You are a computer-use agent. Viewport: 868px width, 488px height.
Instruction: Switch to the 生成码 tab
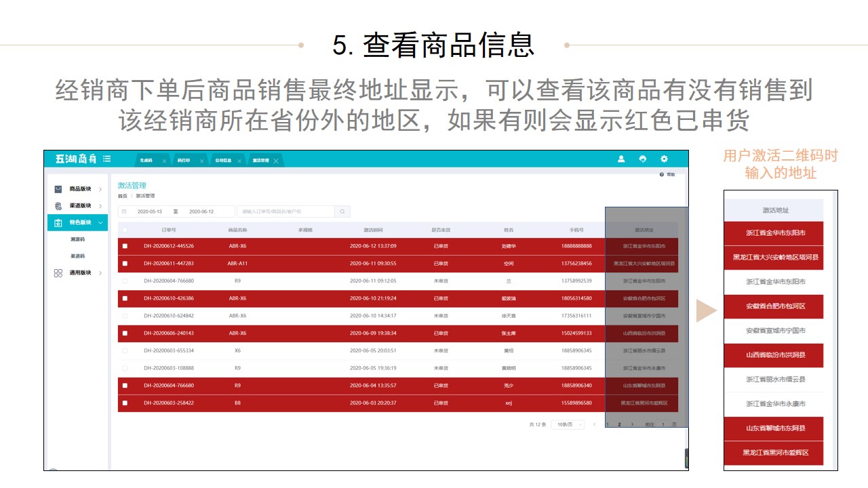(x=146, y=161)
